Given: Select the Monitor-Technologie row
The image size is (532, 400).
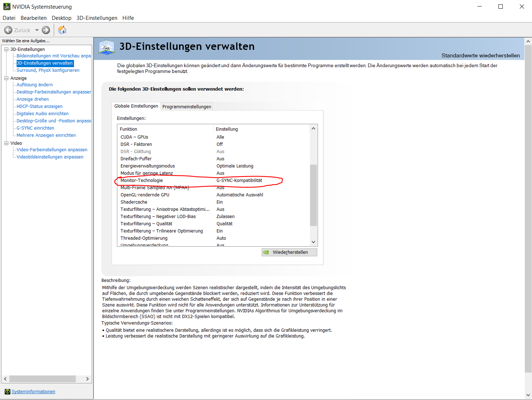Looking at the screenshot, I should [x=214, y=181].
